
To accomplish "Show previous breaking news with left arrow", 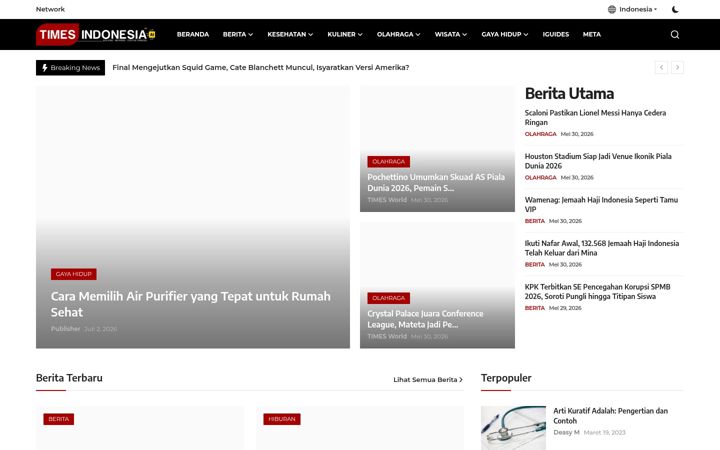I will (661, 68).
